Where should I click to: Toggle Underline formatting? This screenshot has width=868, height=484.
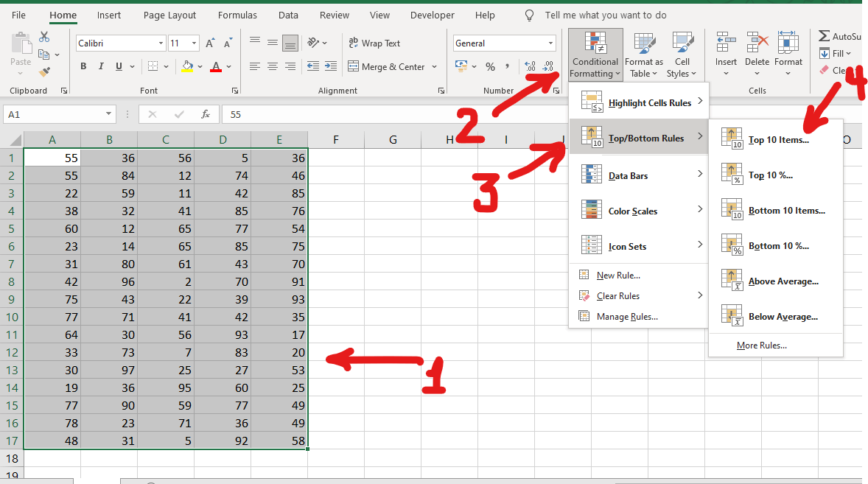click(x=119, y=66)
